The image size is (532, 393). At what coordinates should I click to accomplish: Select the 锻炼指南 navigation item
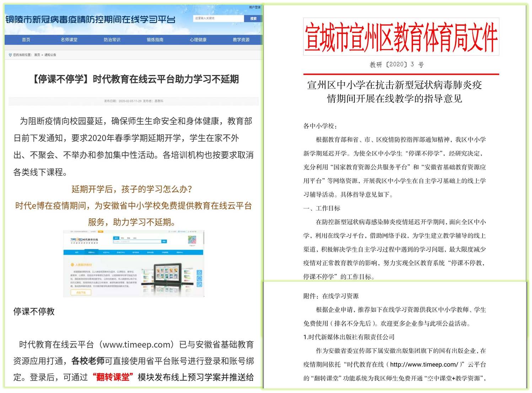pos(155,40)
